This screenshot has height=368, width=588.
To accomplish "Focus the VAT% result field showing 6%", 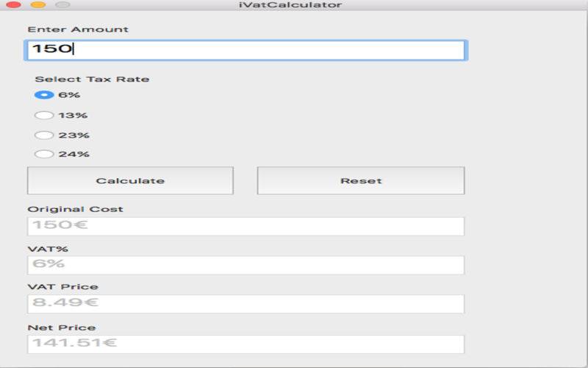I will (x=245, y=265).
